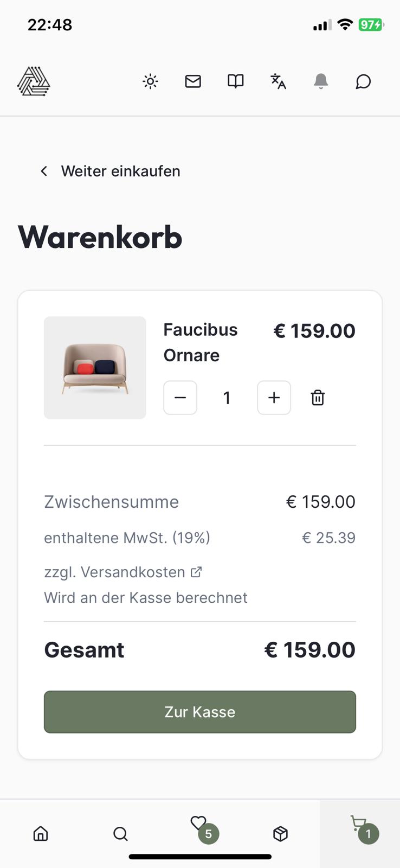This screenshot has width=400, height=868.
Task: Toggle light/dark theme sun icon
Action: [x=150, y=81]
